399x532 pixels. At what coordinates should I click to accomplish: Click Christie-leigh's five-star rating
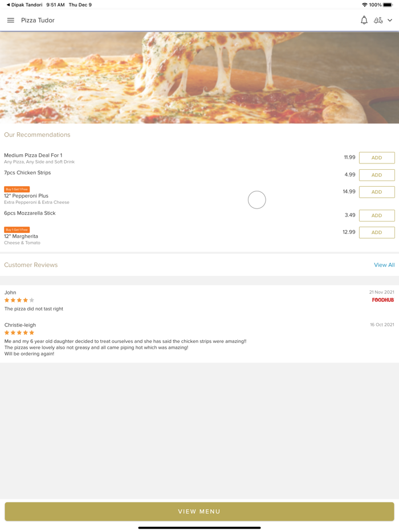click(18, 333)
